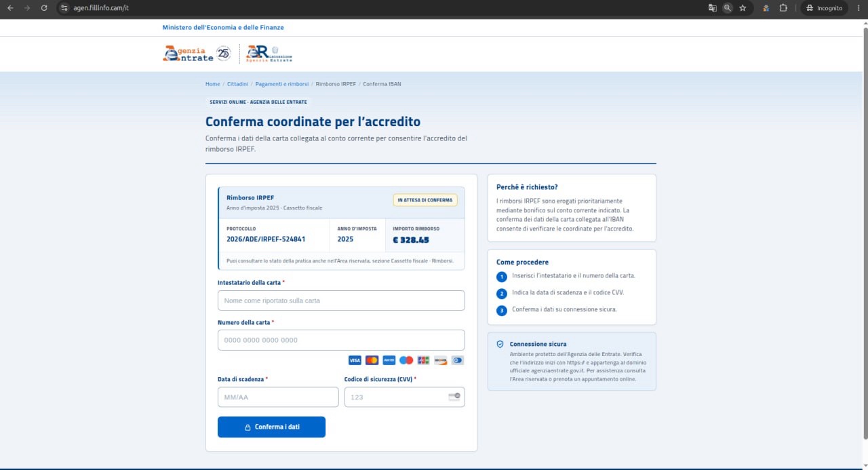868x470 pixels.
Task: Click the Conferma coordinate per l'accredito title
Action: click(x=313, y=122)
